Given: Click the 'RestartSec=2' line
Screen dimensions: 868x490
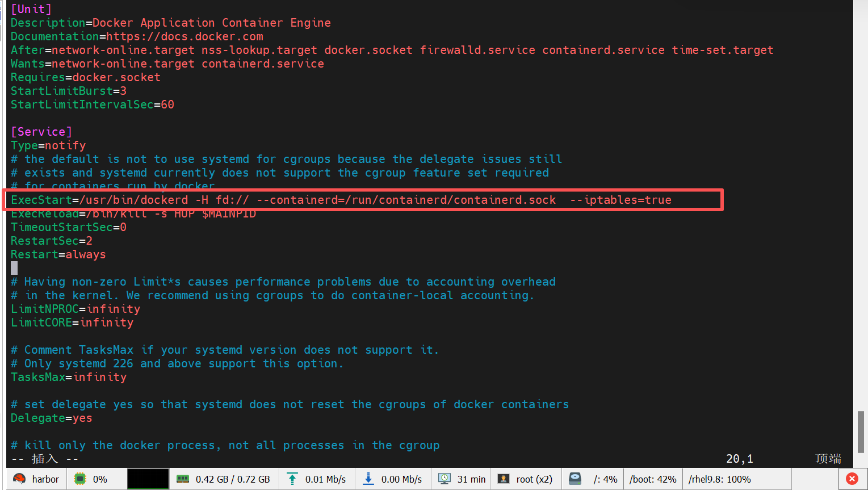Looking at the screenshot, I should [52, 241].
